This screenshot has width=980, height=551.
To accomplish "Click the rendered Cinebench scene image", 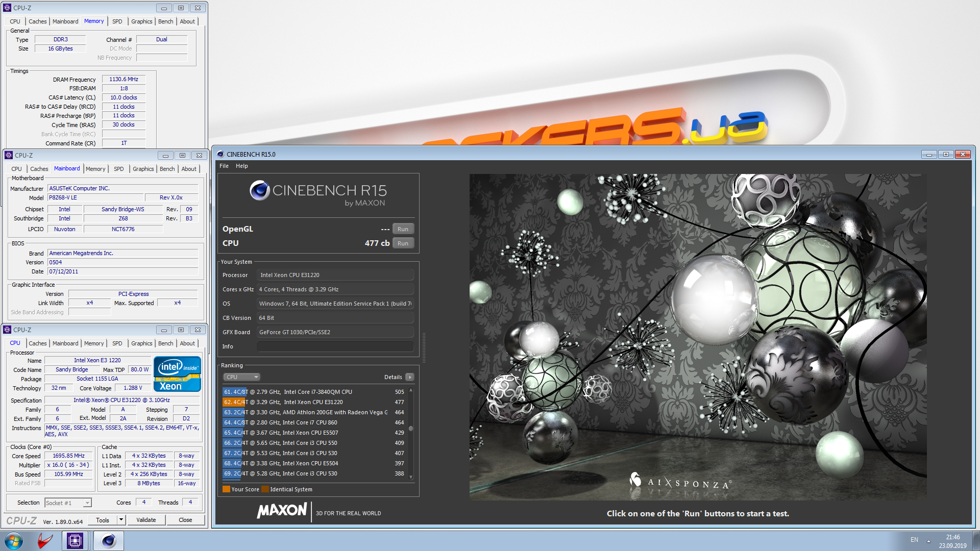I will pos(698,337).
